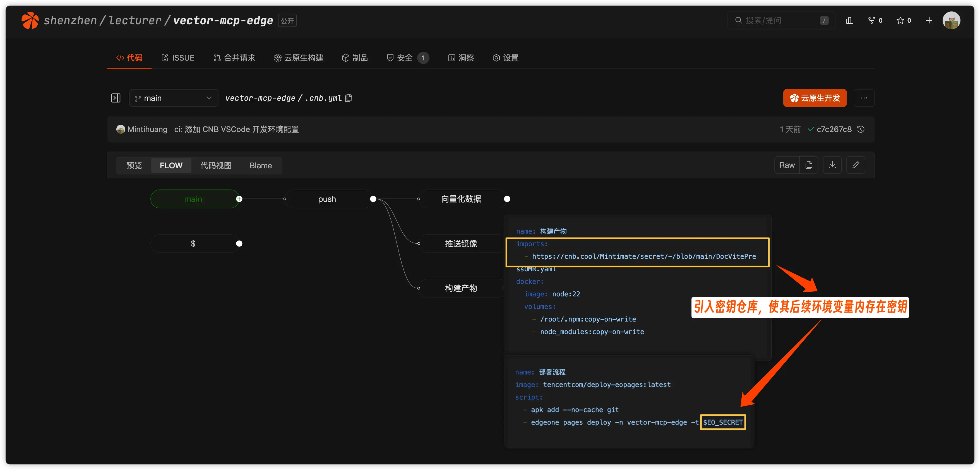Viewport: 980px width, 470px height.
Task: Open the main branch selector
Action: click(174, 98)
